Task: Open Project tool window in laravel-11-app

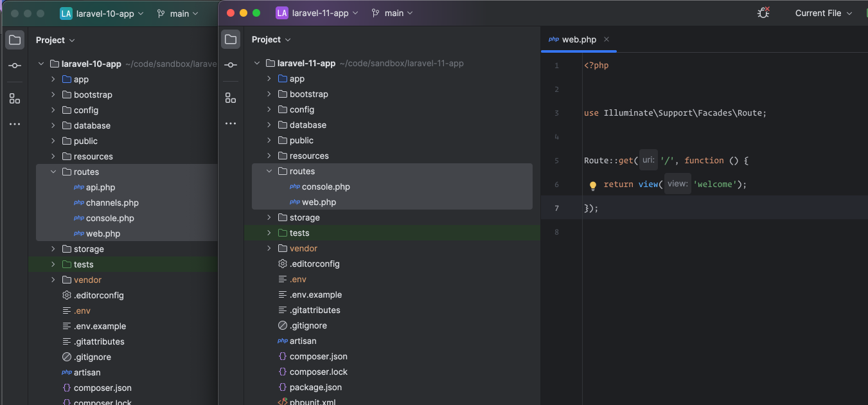Action: 231,40
